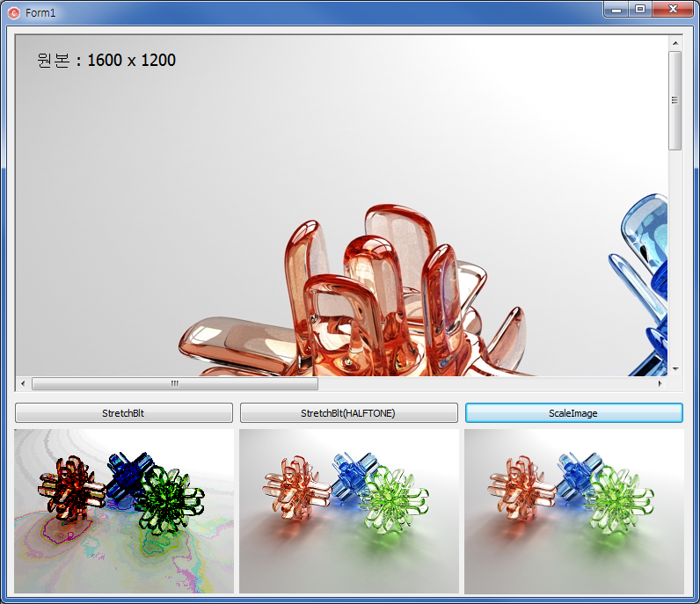The height and width of the screenshot is (604, 700).
Task: Select the HALFTONE result preview image
Action: click(x=348, y=511)
